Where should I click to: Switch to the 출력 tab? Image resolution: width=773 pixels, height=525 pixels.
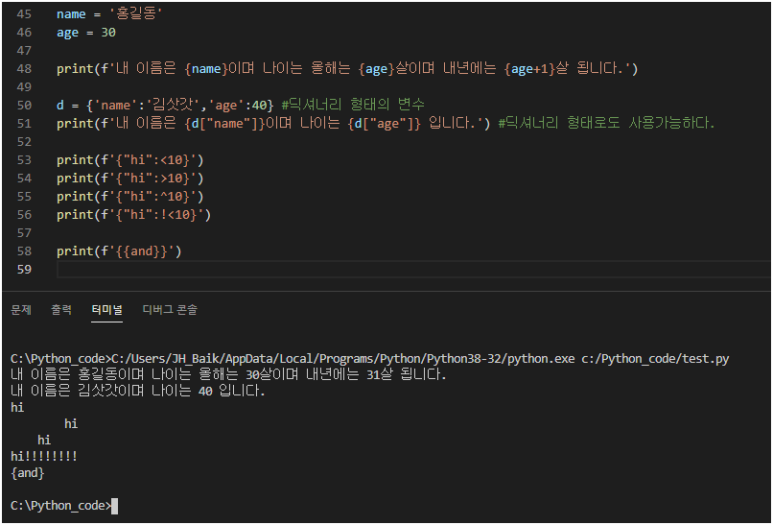pos(62,310)
